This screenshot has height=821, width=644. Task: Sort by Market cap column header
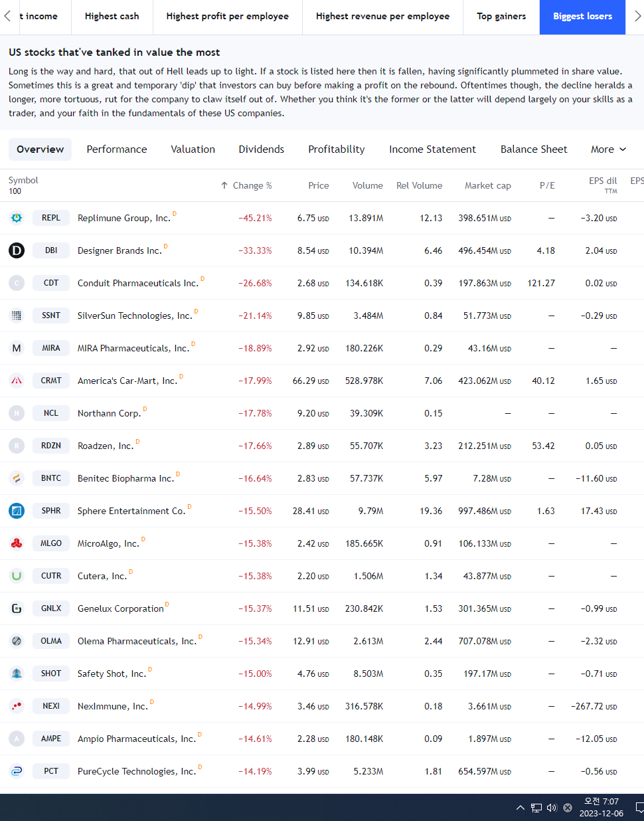488,185
